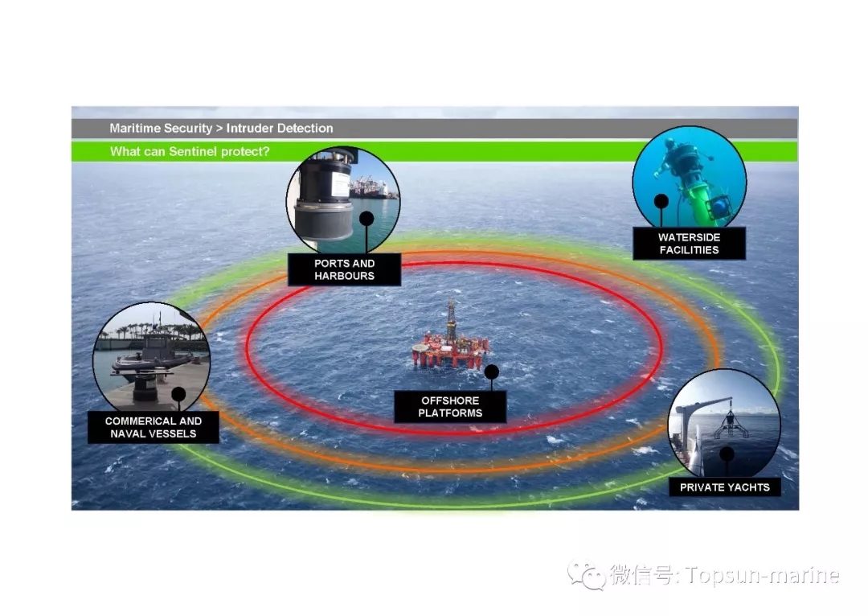
Task: Open the sonar head photo above Ports and Harbours
Action: (x=342, y=201)
